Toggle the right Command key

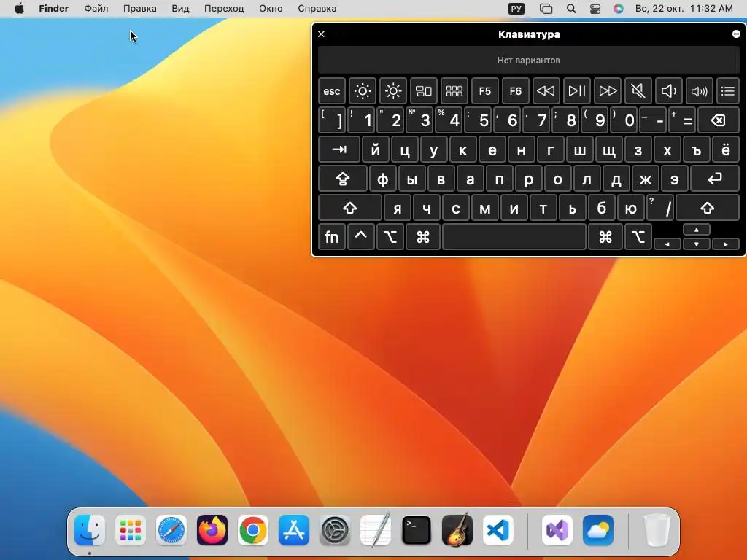[x=605, y=237]
